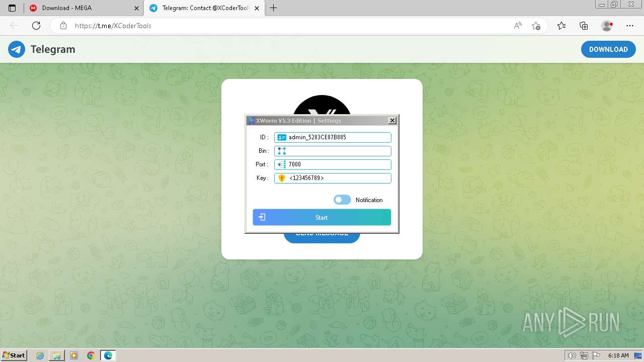
Task: Open the browser profile icon
Action: (x=607, y=26)
